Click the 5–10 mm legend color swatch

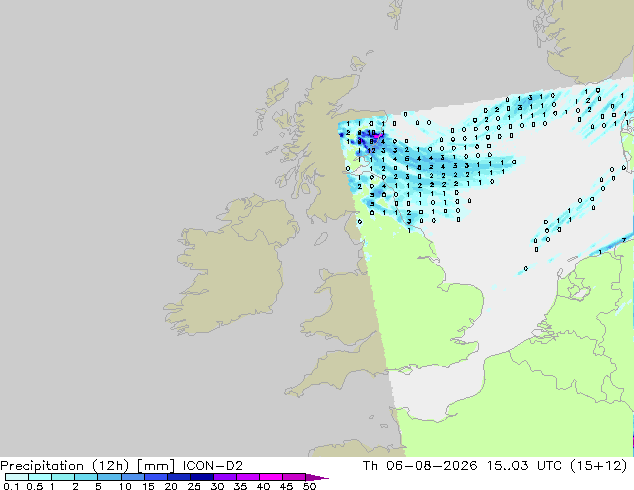(109, 477)
